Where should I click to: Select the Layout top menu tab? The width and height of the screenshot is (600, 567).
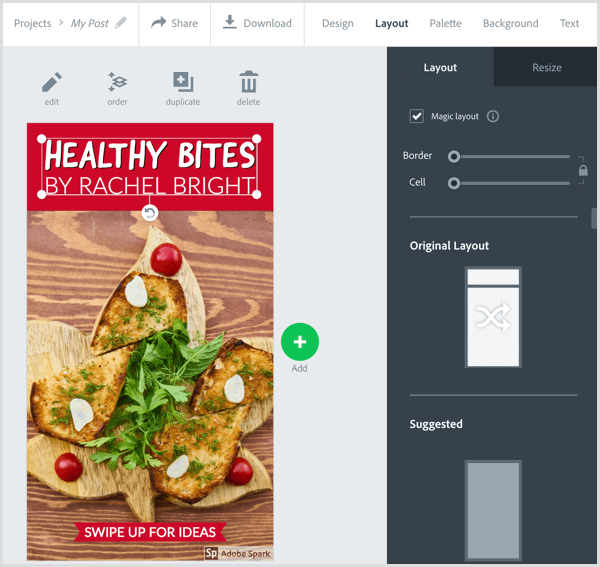click(391, 23)
